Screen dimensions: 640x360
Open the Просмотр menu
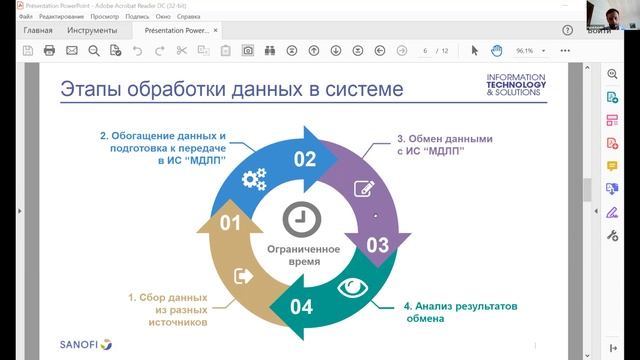(x=104, y=16)
